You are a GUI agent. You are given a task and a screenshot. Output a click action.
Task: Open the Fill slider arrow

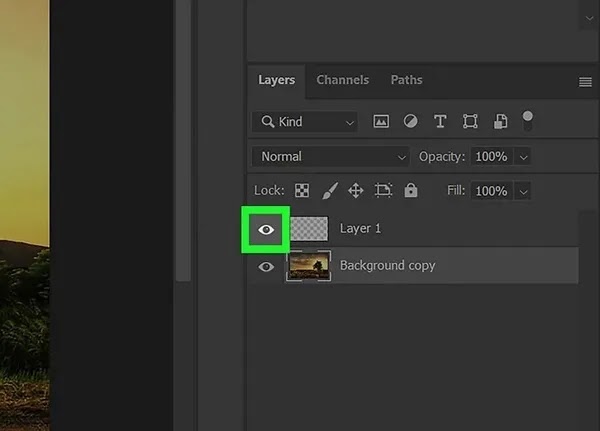523,191
